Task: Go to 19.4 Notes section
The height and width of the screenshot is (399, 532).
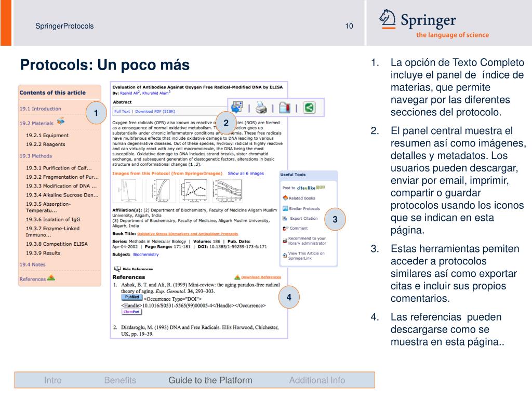Action: 33,264
